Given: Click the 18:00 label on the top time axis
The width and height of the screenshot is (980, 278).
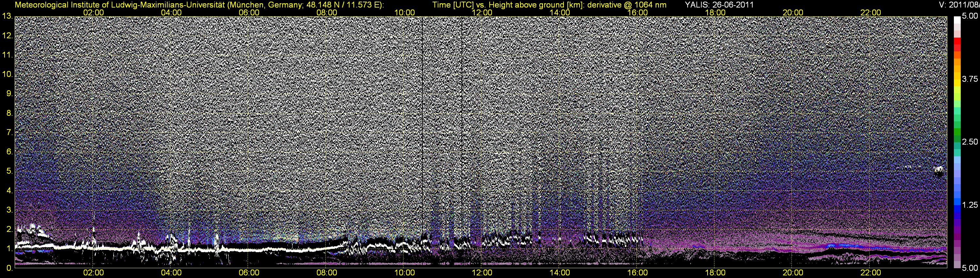Looking at the screenshot, I should coord(715,12).
